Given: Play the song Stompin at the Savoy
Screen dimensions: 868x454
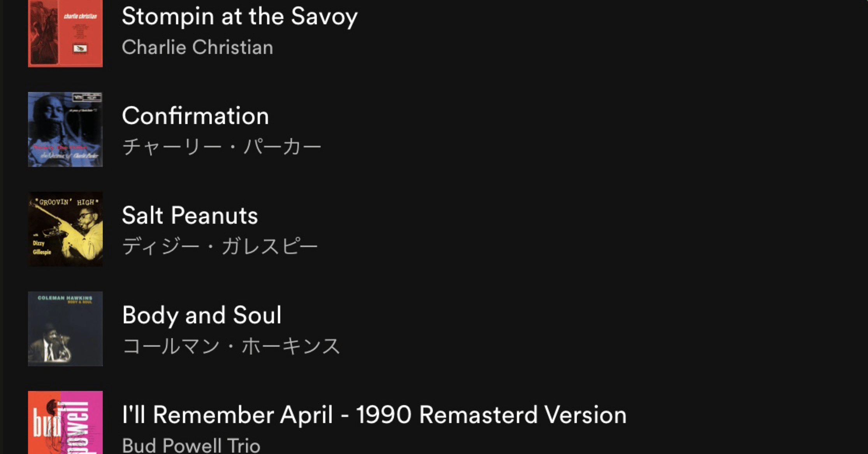Looking at the screenshot, I should [x=239, y=16].
